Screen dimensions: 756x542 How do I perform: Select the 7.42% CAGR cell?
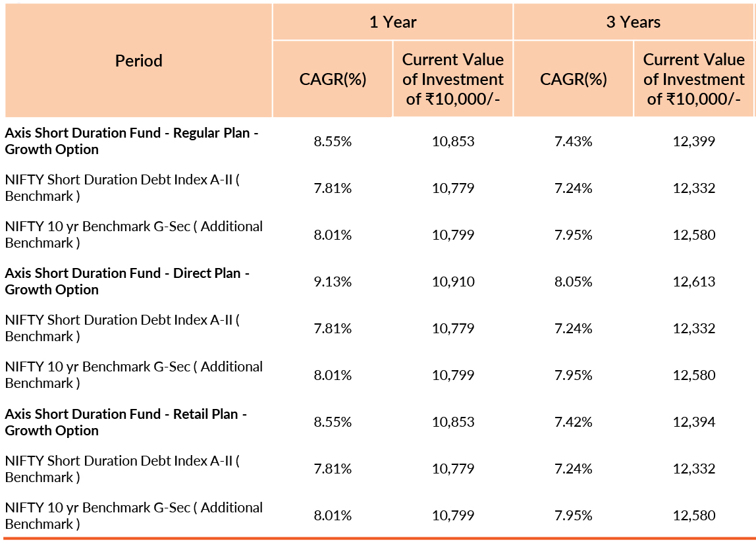pos(573,422)
